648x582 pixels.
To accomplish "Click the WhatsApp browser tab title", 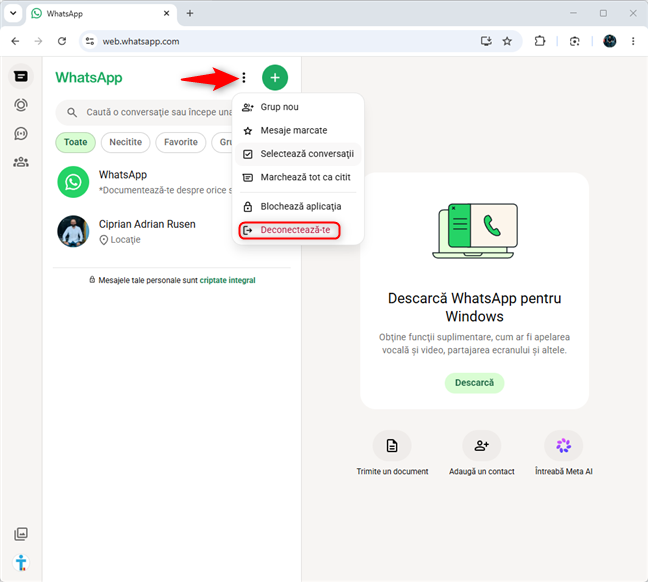I will click(65, 14).
